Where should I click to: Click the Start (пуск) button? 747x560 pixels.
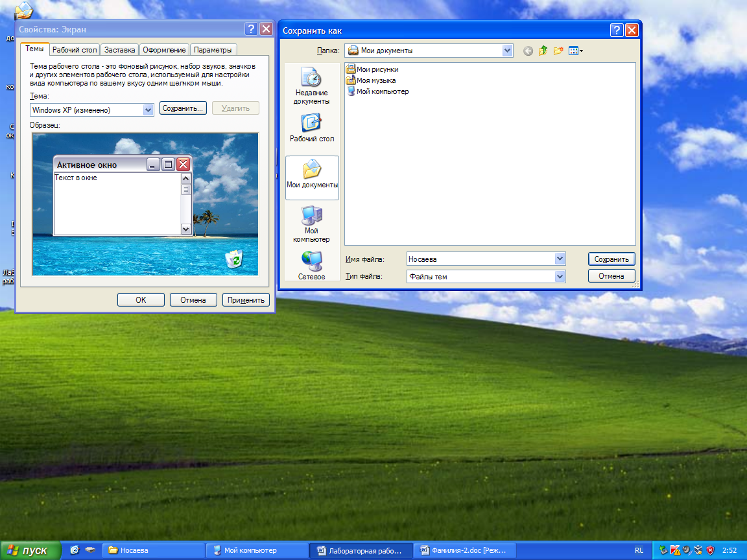pos(30,550)
